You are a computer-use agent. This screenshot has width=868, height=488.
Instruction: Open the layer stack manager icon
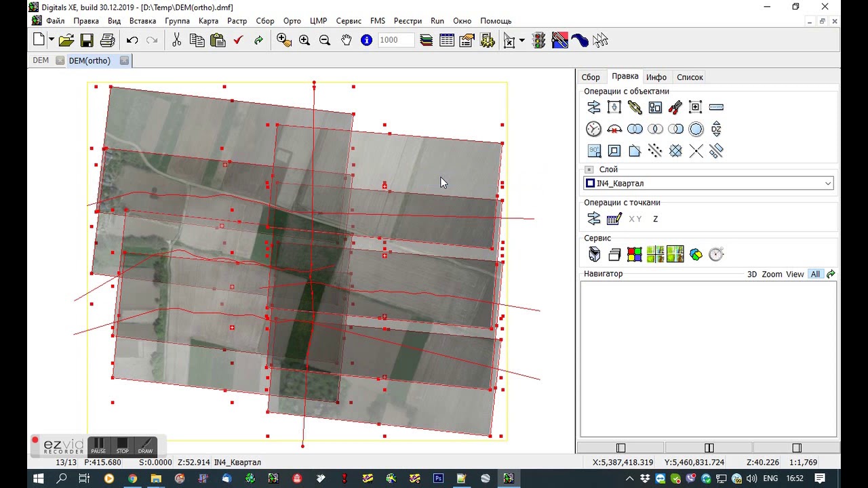pos(426,41)
